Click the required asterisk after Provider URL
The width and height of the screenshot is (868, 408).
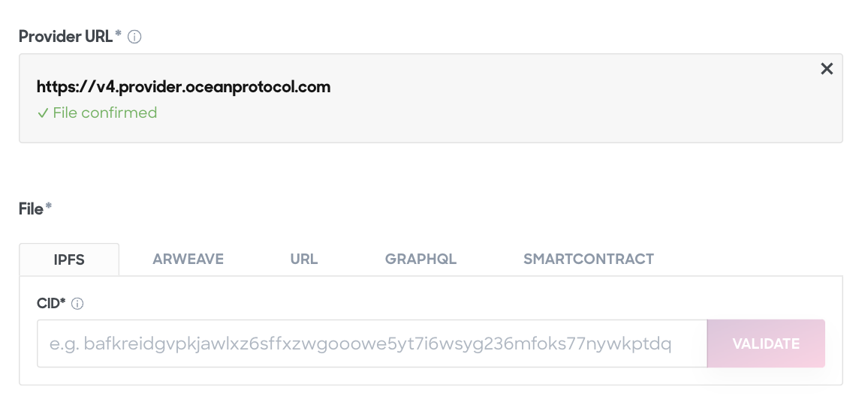point(118,34)
